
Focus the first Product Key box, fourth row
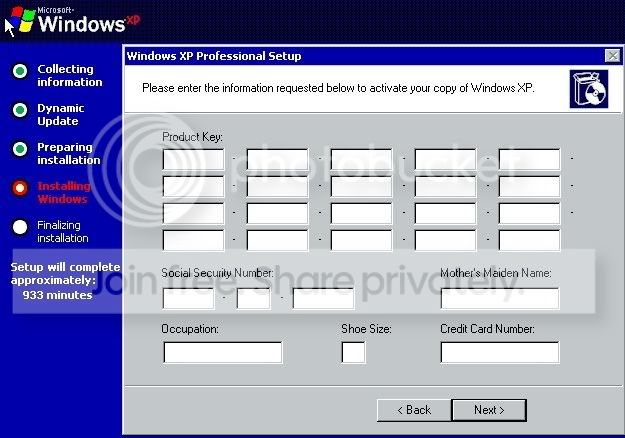pyautogui.click(x=193, y=240)
